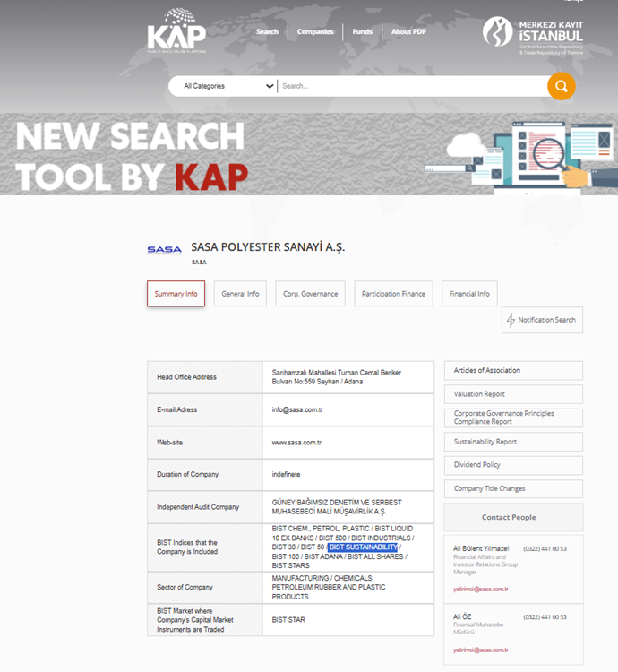Click the name Ali ÖZ
This screenshot has width=618, height=672.
[462, 616]
